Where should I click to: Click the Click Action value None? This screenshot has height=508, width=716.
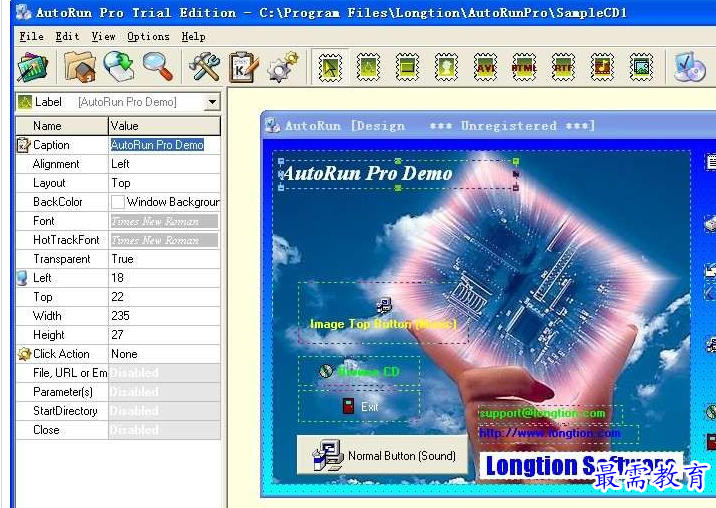164,354
